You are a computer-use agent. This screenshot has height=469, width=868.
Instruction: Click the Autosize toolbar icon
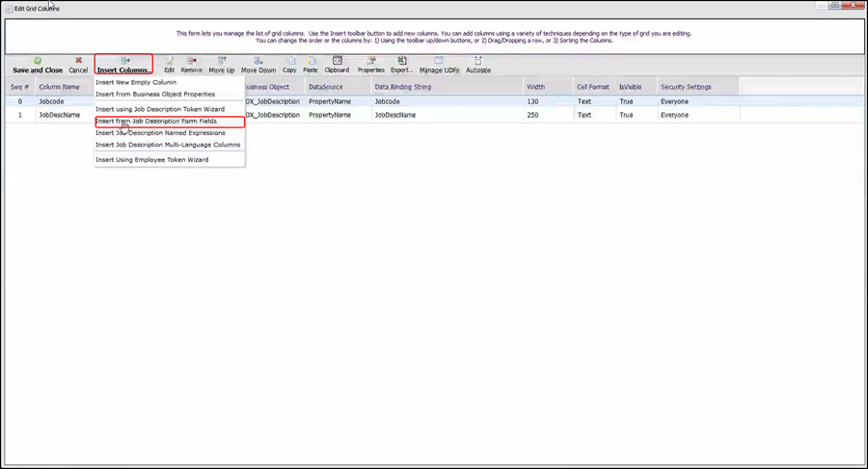pos(478,65)
